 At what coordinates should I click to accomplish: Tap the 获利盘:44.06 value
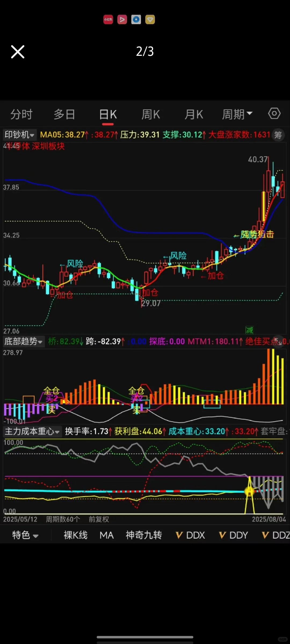click(x=140, y=431)
